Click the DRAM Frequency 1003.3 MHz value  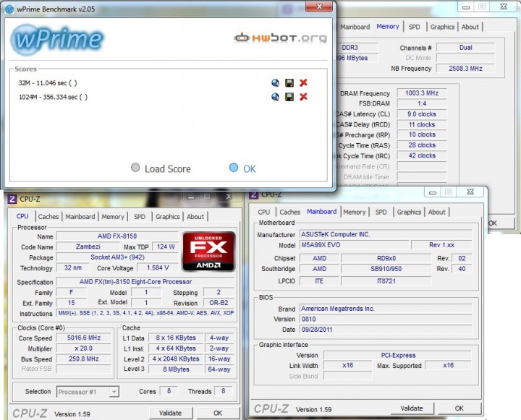click(422, 93)
